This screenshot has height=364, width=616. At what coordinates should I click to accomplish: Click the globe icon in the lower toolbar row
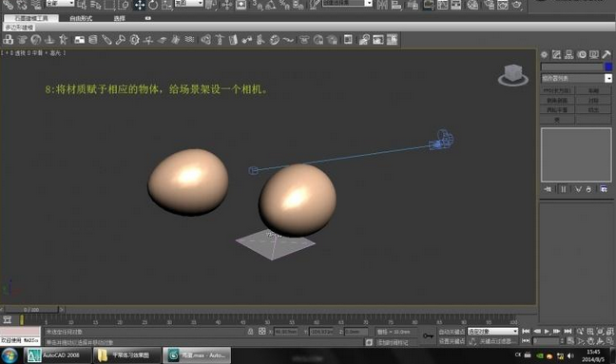[x=36, y=40]
